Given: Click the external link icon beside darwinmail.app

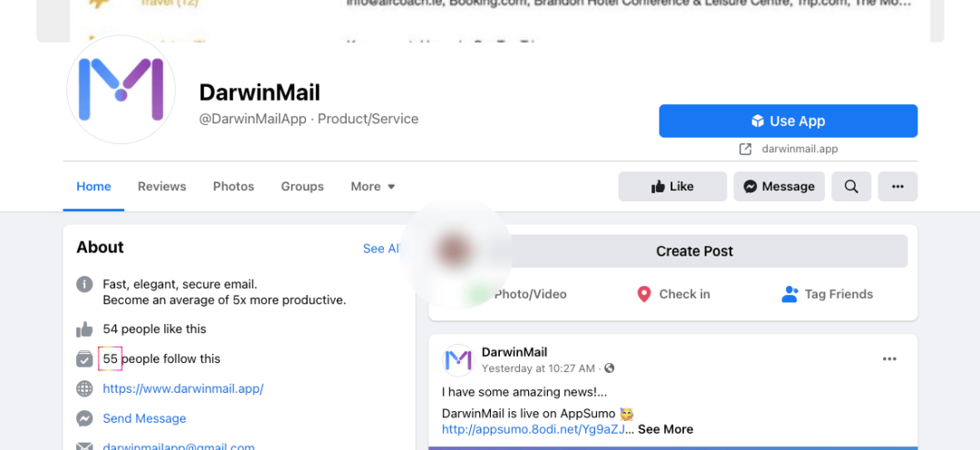Looking at the screenshot, I should (745, 149).
